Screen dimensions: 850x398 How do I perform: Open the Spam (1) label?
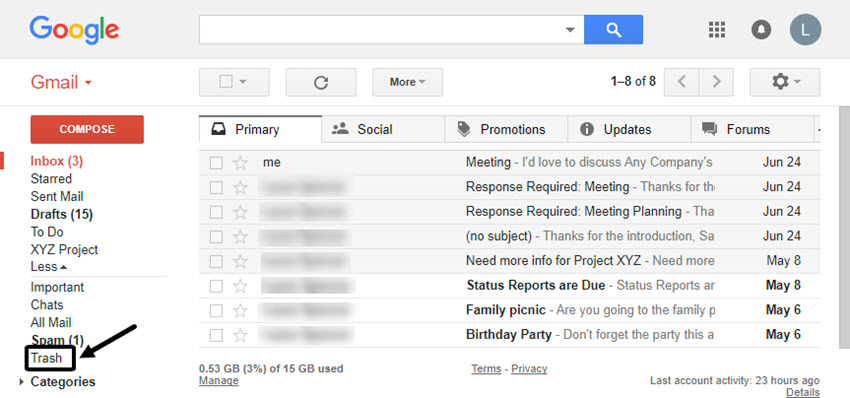(x=57, y=341)
